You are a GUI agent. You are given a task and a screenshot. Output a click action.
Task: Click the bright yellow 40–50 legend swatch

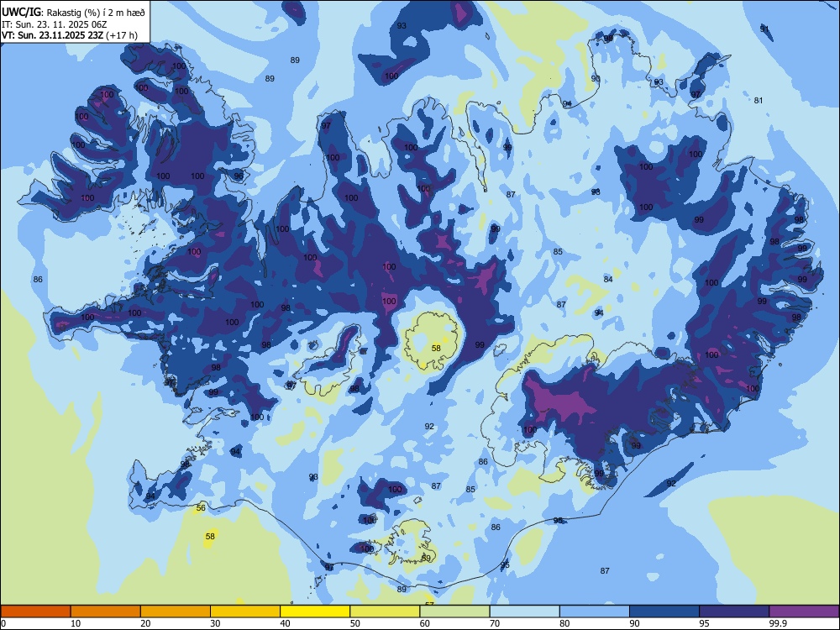315,612
